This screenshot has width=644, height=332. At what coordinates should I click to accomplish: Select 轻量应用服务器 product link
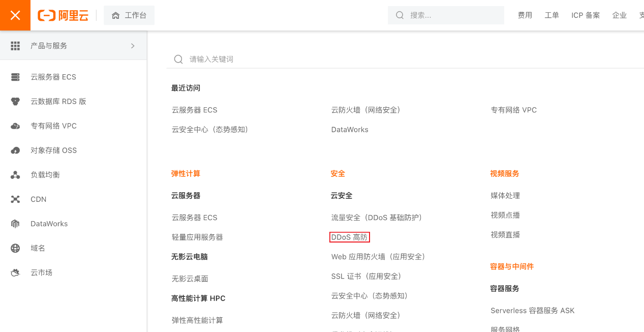[x=197, y=237]
